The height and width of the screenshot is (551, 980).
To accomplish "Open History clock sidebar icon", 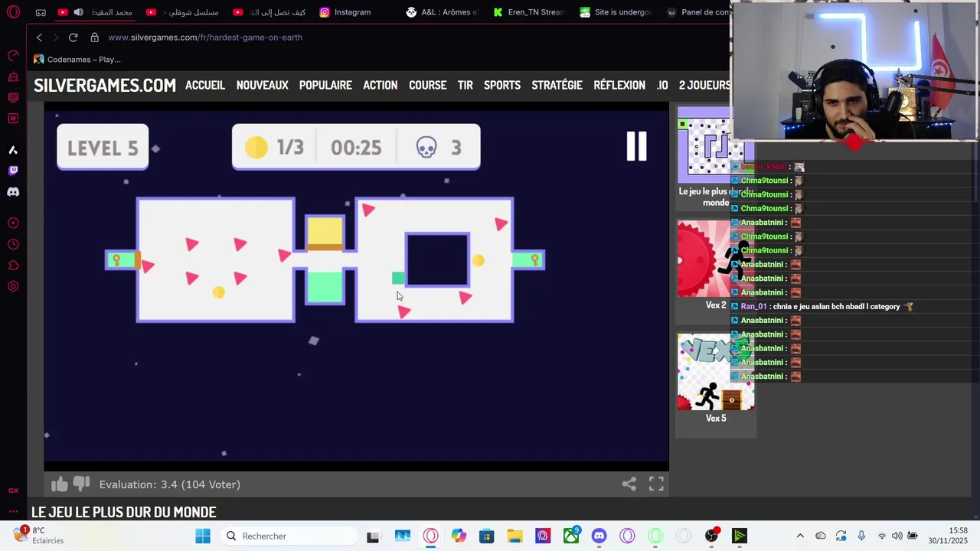I will [13, 245].
